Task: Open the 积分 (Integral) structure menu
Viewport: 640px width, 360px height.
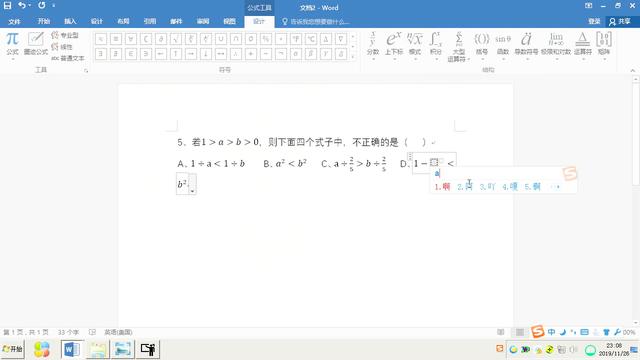Action: (x=436, y=46)
